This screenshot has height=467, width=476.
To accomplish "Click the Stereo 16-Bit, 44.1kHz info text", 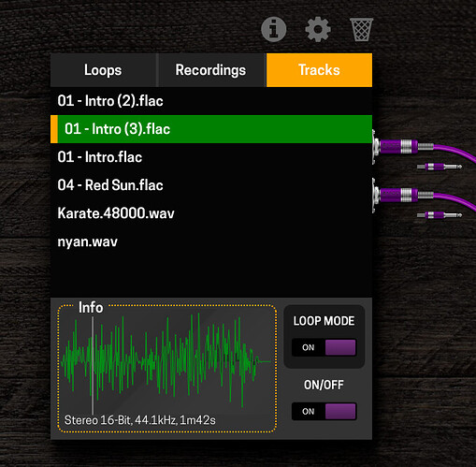I will tap(140, 420).
